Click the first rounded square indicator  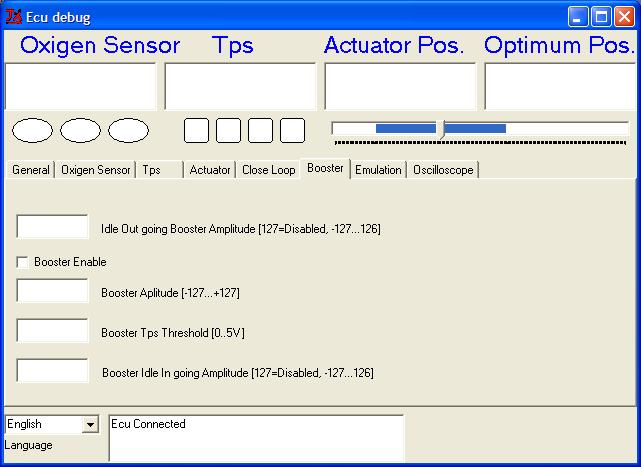pyautogui.click(x=197, y=130)
